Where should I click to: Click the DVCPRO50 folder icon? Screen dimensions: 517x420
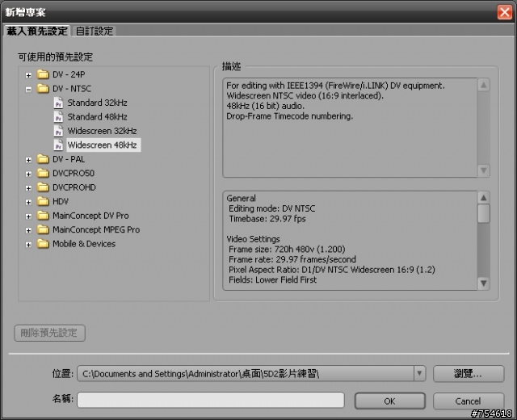(x=43, y=173)
